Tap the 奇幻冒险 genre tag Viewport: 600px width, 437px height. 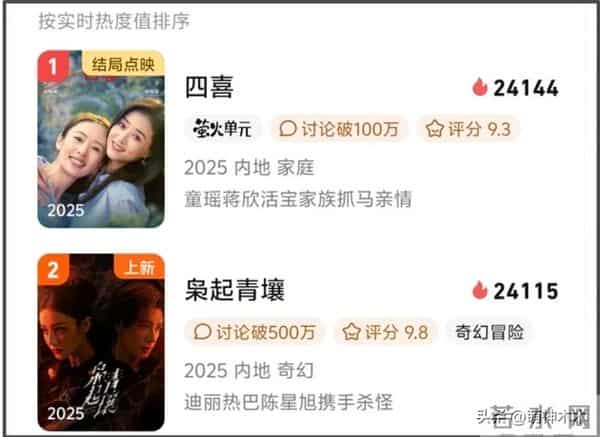[489, 332]
